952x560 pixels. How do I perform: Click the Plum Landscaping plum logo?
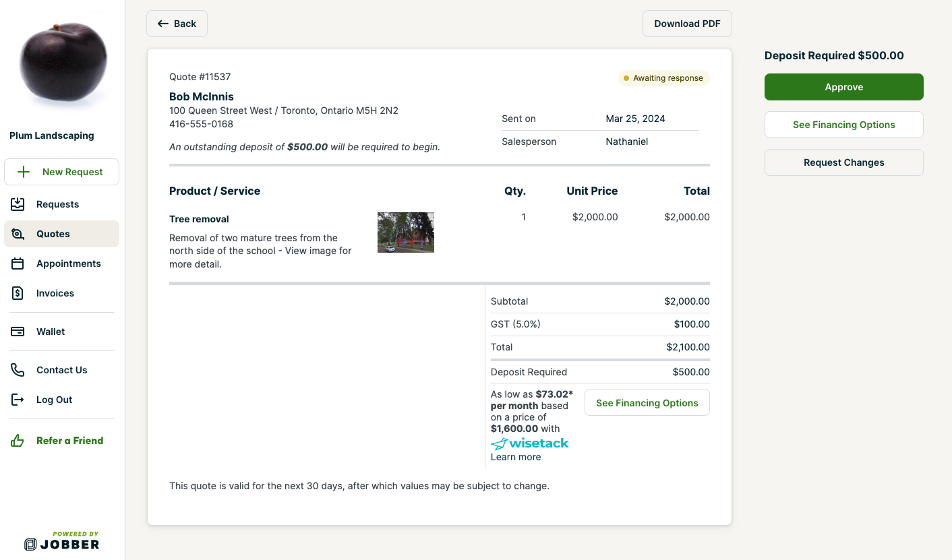coord(62,62)
